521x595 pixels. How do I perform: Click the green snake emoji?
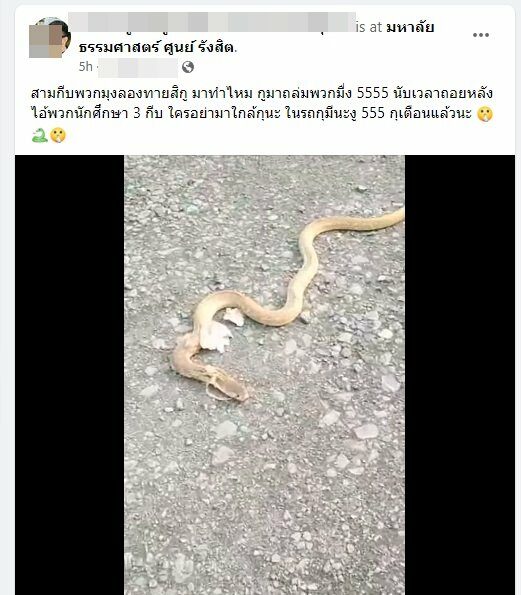(x=39, y=135)
